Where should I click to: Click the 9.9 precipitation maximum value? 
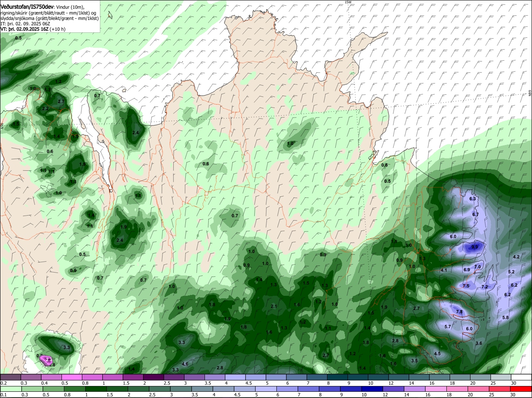(x=475, y=247)
